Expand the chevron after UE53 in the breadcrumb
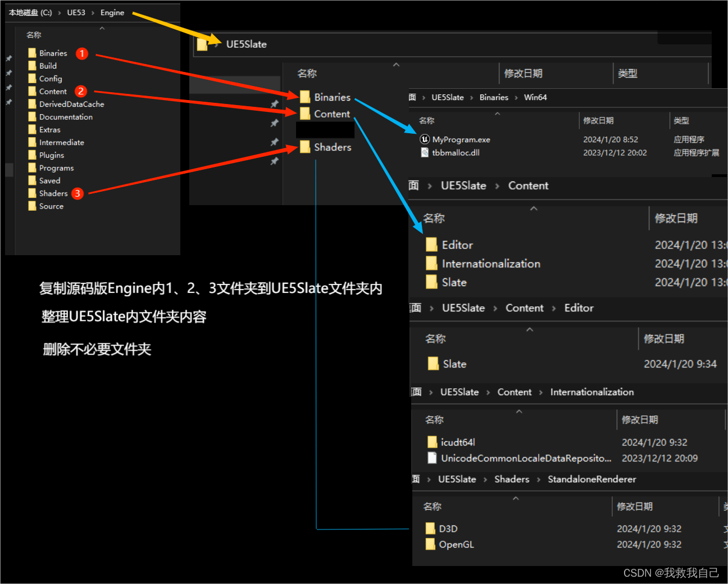Viewport: 728px width, 584px height. (x=93, y=13)
